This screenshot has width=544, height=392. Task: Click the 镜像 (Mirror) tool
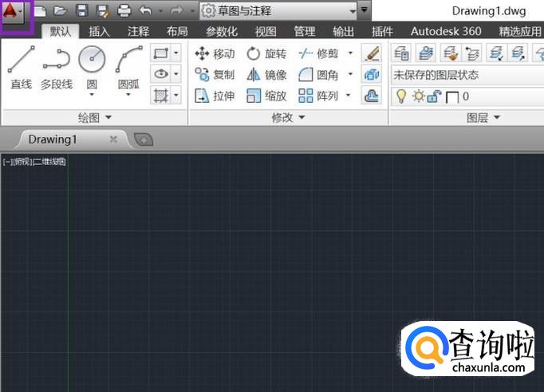point(266,75)
